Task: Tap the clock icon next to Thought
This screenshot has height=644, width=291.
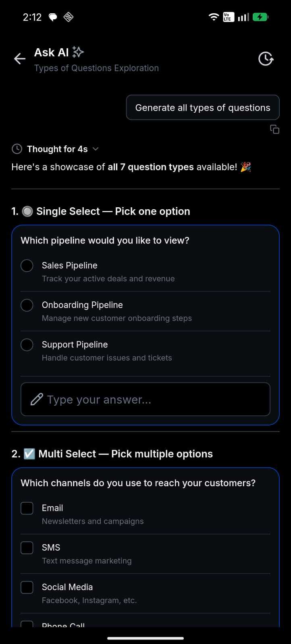Action: pyautogui.click(x=17, y=149)
